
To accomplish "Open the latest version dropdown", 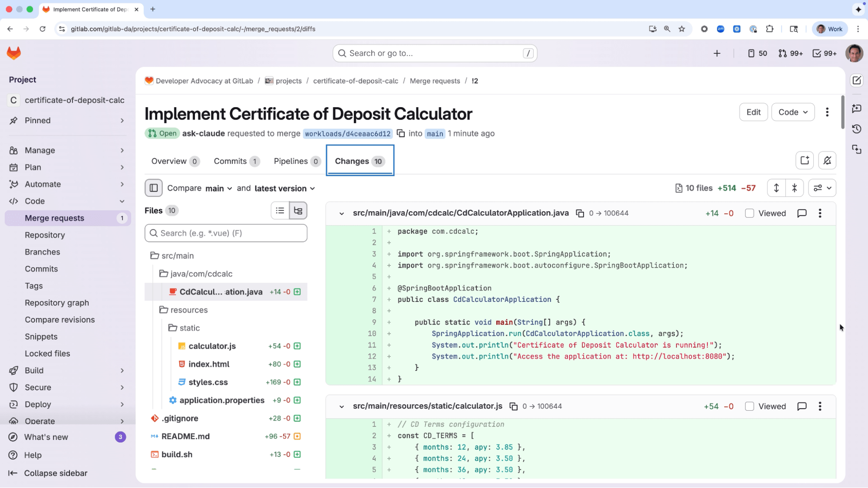I will (x=284, y=189).
